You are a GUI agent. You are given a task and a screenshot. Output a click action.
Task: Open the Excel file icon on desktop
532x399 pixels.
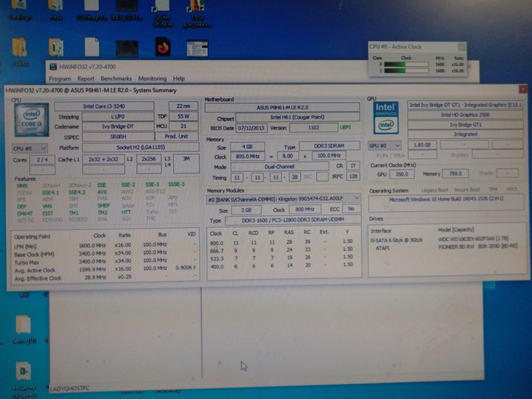[x=24, y=379]
